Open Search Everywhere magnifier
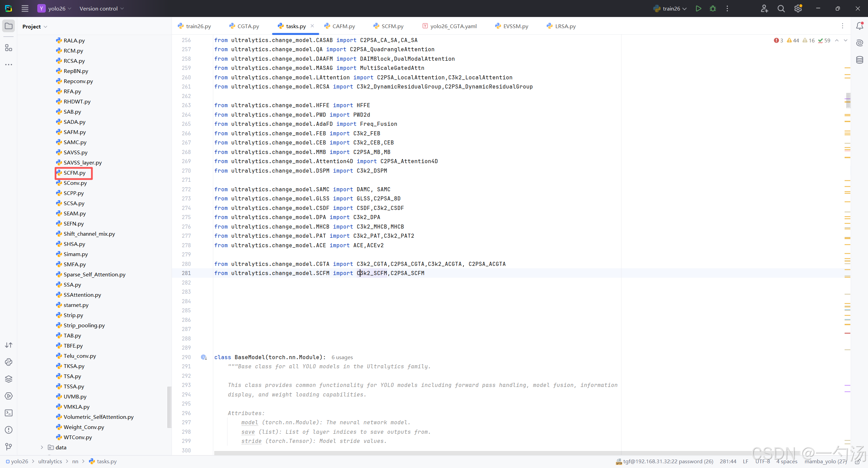This screenshot has width=868, height=468. coord(781,8)
